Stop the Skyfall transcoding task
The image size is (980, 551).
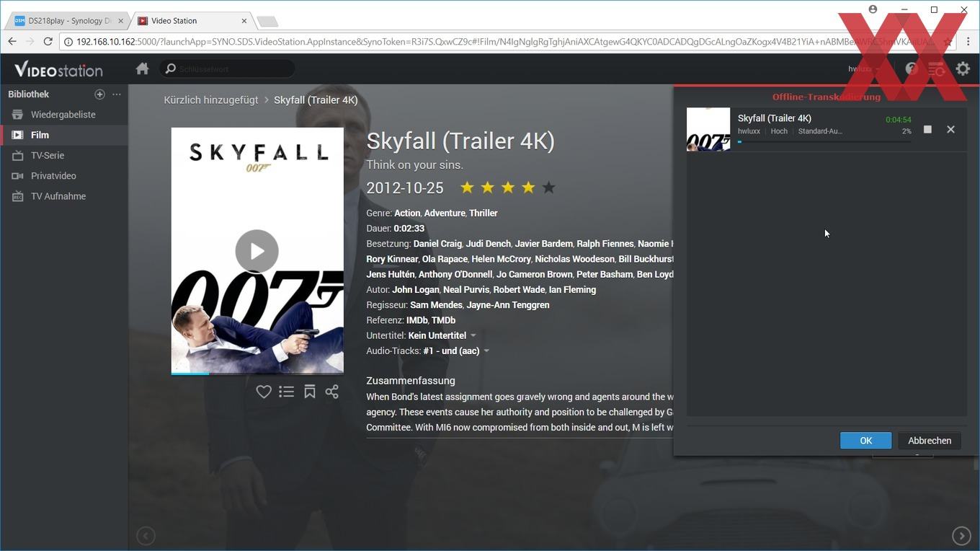coord(927,129)
